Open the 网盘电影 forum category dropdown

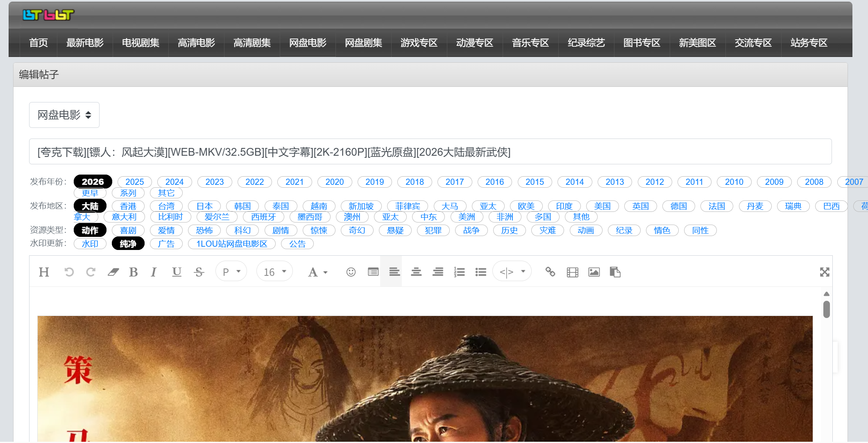(64, 115)
